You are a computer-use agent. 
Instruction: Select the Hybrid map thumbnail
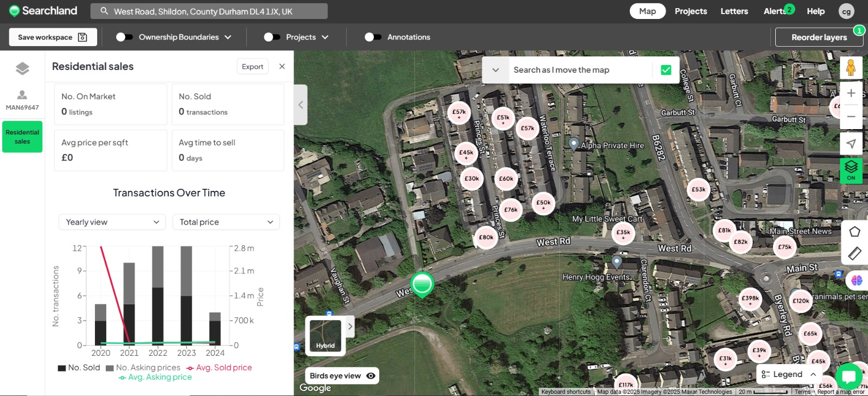click(x=325, y=336)
